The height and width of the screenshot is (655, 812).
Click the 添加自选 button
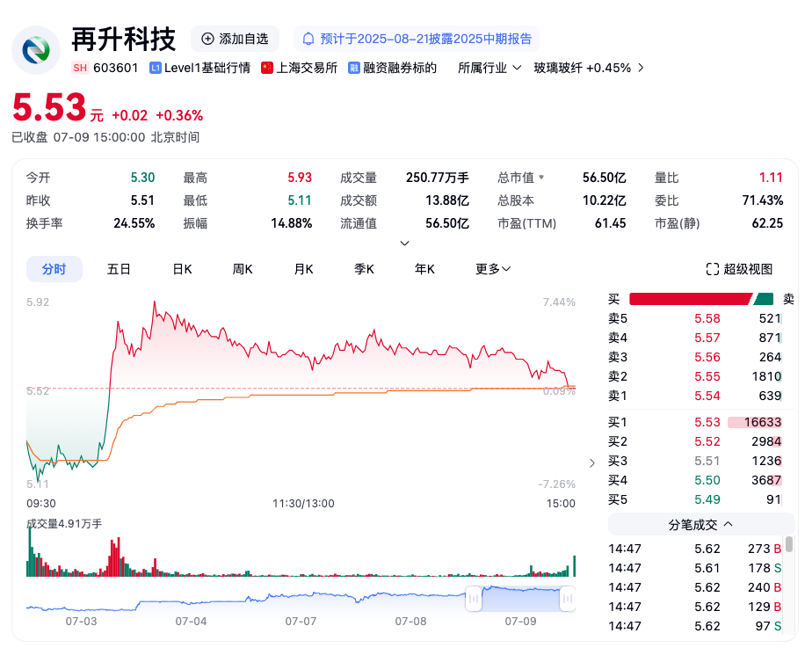(236, 39)
